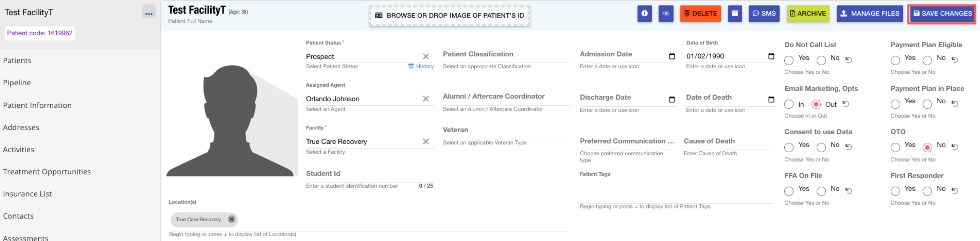The width and height of the screenshot is (980, 241).
Task: Open the Date of Birth calendar icon
Action: tap(771, 56)
